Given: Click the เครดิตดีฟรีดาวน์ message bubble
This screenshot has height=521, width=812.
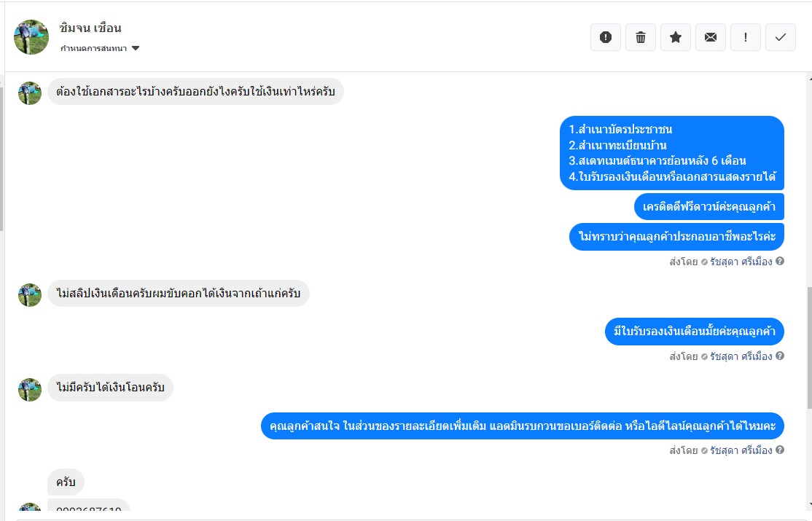Looking at the screenshot, I should (708, 207).
